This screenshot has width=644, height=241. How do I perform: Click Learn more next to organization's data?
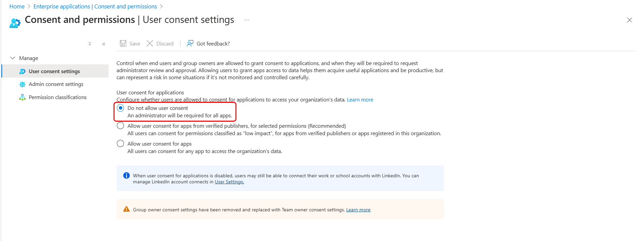pos(360,100)
